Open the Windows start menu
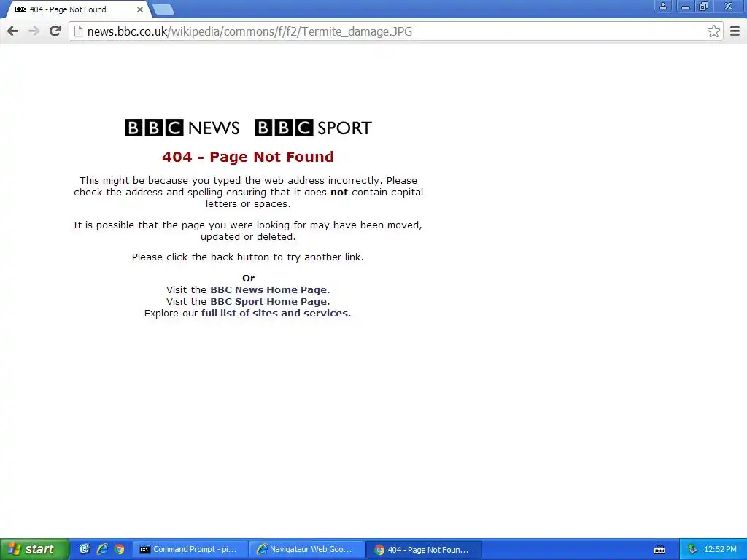This screenshot has width=747, height=560. [34, 550]
